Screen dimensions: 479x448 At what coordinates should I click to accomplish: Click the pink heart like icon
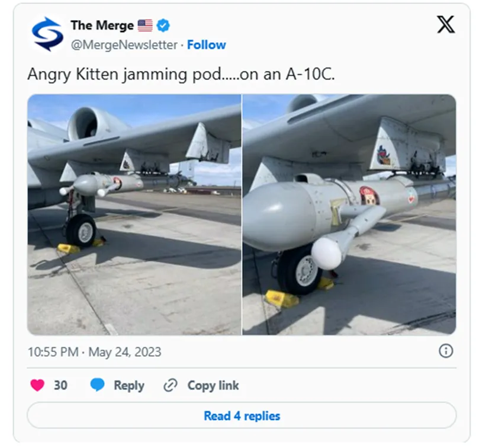pos(37,385)
